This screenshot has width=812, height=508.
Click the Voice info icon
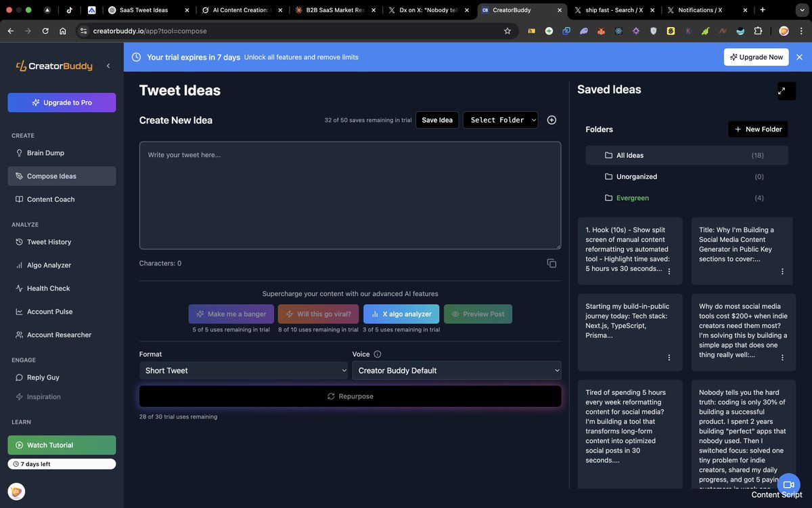click(378, 354)
